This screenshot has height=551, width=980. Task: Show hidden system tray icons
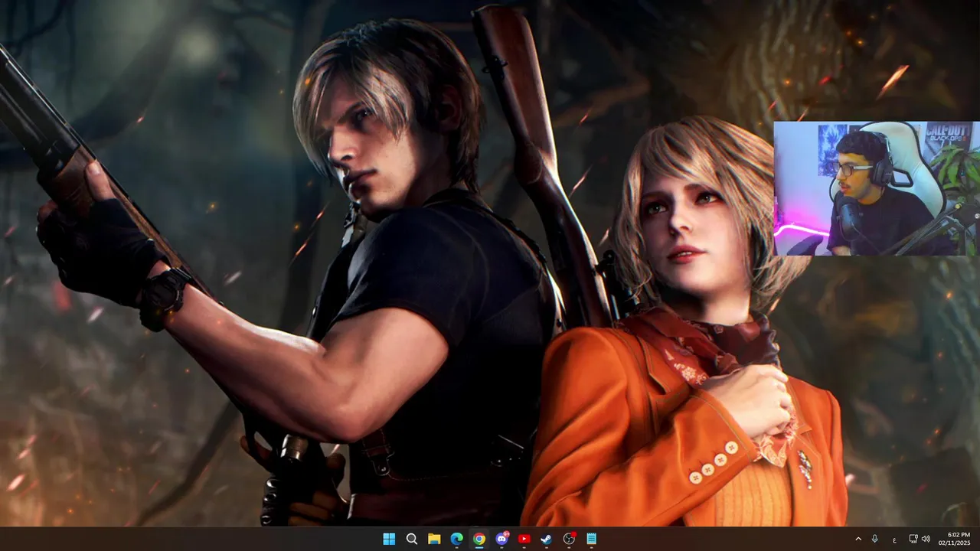click(x=857, y=539)
